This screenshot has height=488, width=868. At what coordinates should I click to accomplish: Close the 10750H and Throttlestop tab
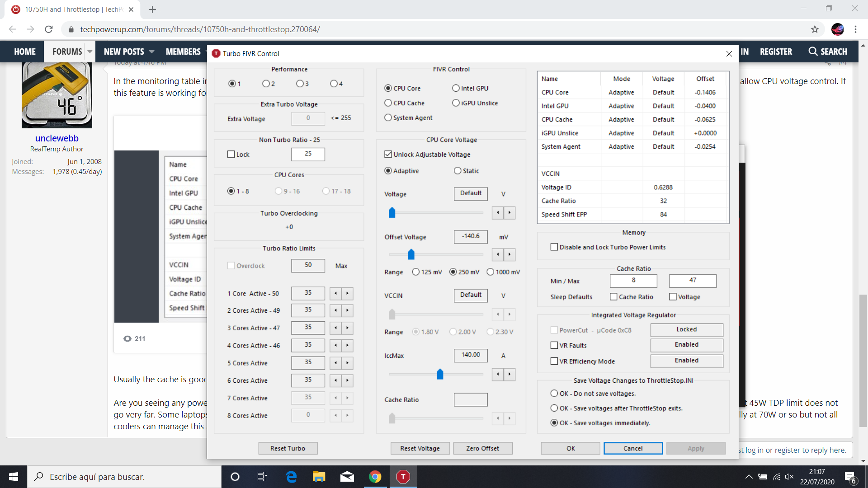tap(131, 9)
